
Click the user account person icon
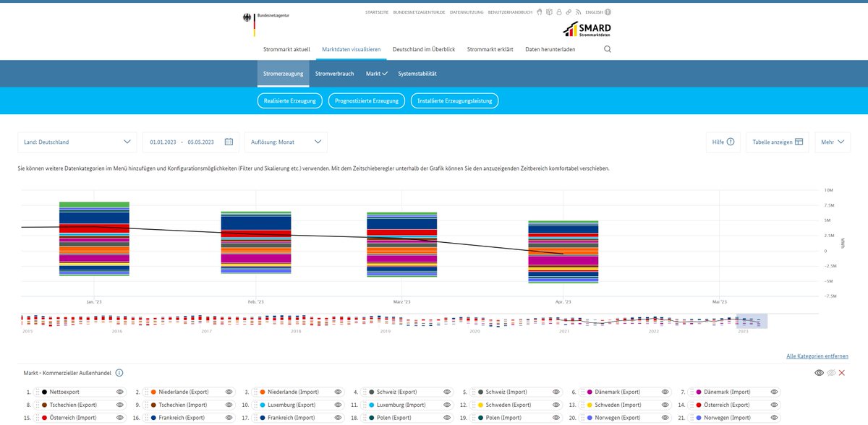(x=559, y=12)
